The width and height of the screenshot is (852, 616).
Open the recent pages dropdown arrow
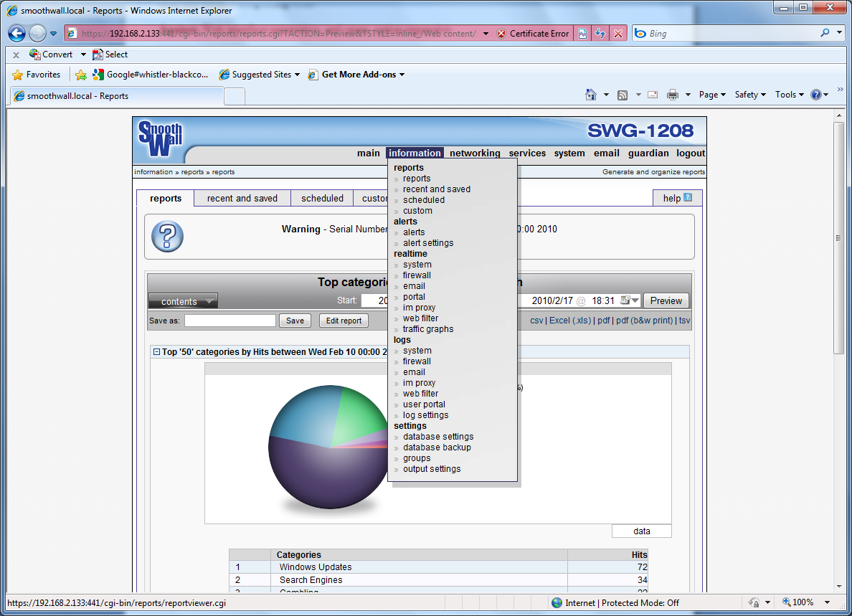coord(53,34)
